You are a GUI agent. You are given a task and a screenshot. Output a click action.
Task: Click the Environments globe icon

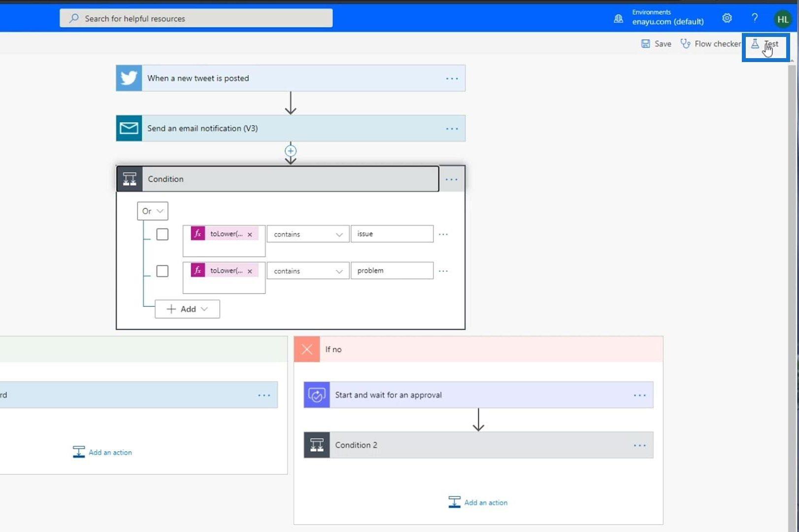[x=618, y=19]
